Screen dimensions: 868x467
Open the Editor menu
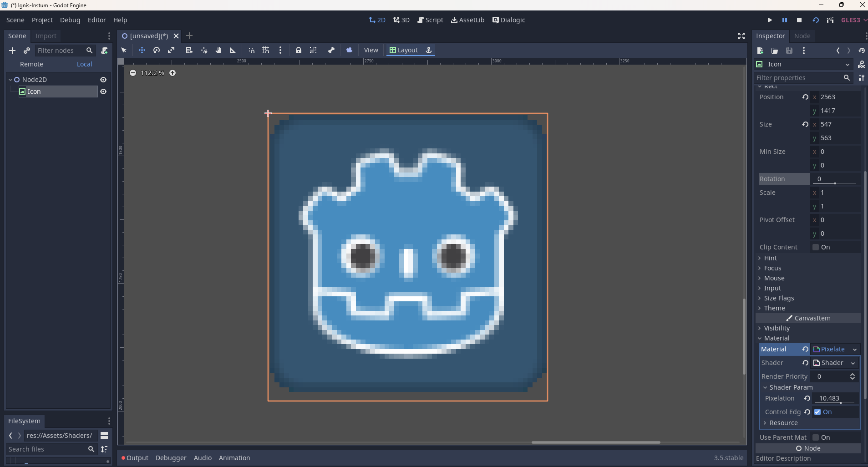pyautogui.click(x=97, y=20)
